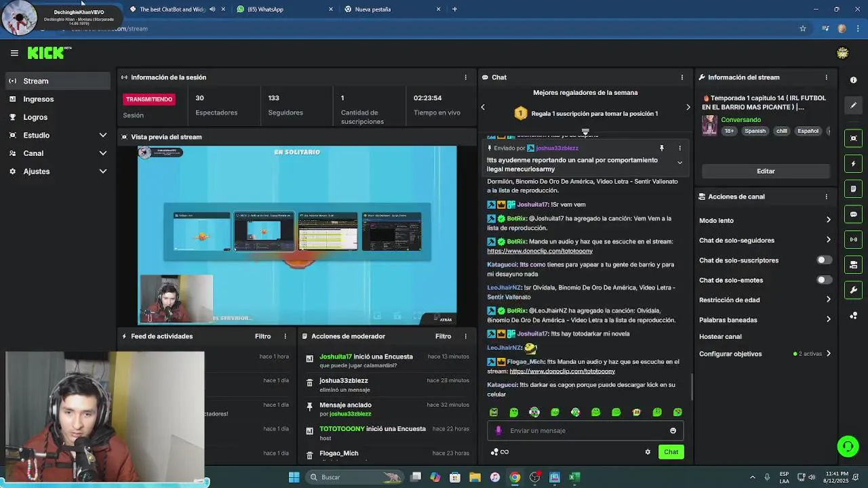Screen dimensions: 868x488
Task: Go to the previous top gifter slide
Action: tap(483, 107)
